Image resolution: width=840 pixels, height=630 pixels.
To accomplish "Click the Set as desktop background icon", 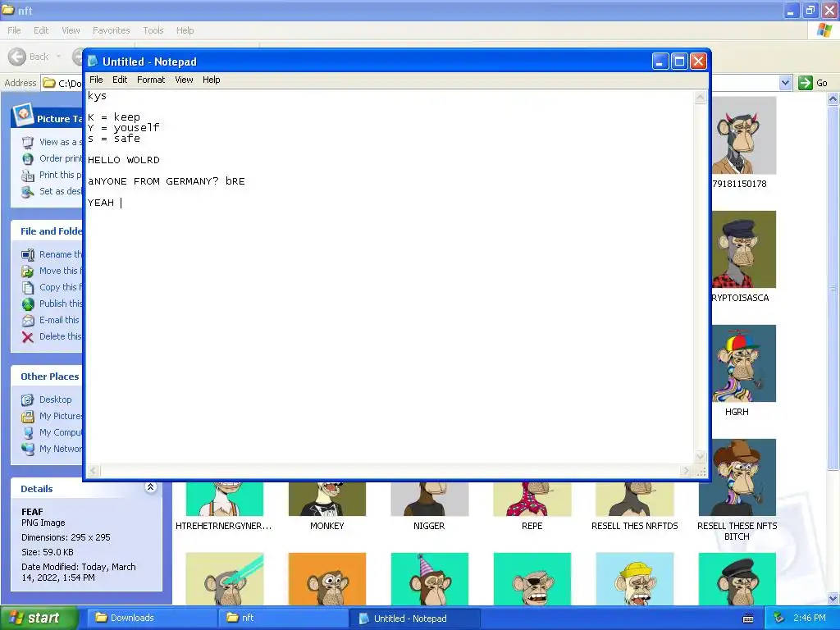I will tap(28, 192).
